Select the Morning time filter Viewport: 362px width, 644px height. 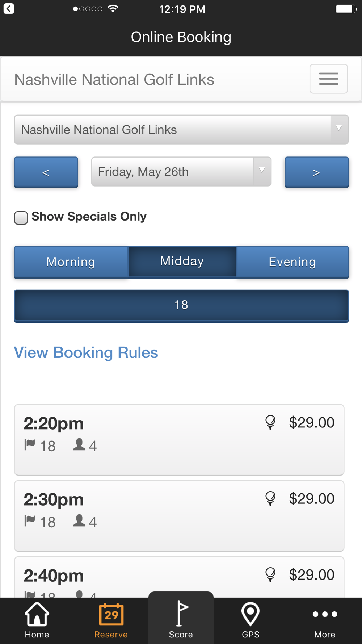pos(71,262)
